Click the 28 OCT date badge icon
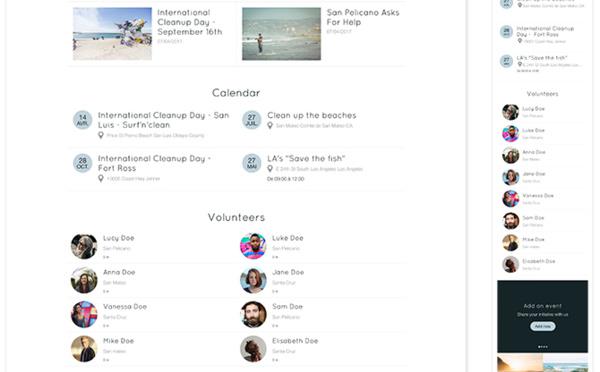 click(82, 163)
